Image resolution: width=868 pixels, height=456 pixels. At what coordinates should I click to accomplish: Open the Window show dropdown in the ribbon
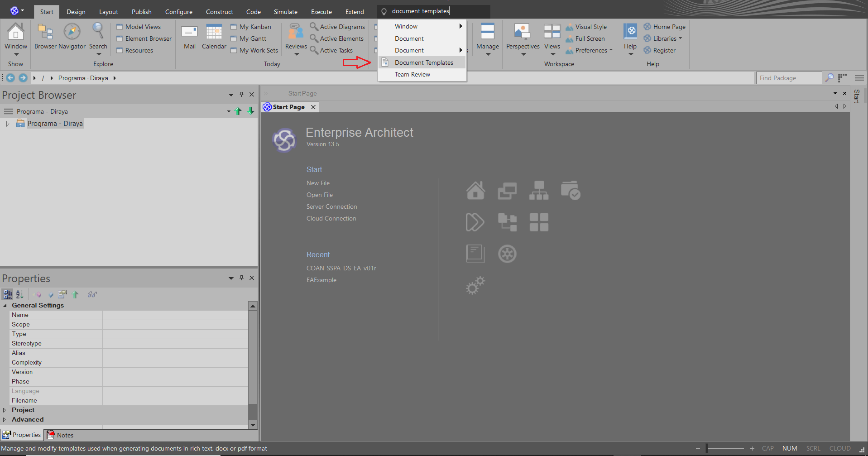coord(16,39)
